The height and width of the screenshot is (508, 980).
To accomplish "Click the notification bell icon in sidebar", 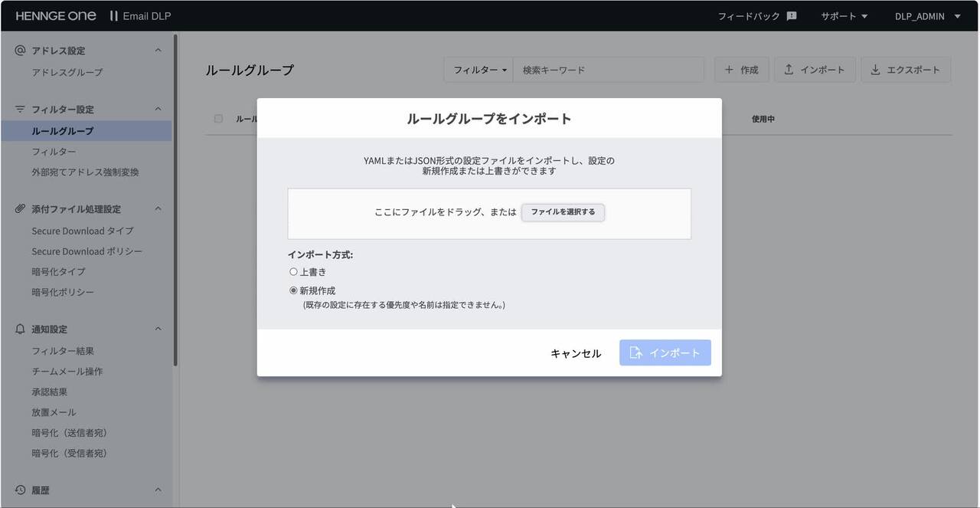I will [21, 329].
